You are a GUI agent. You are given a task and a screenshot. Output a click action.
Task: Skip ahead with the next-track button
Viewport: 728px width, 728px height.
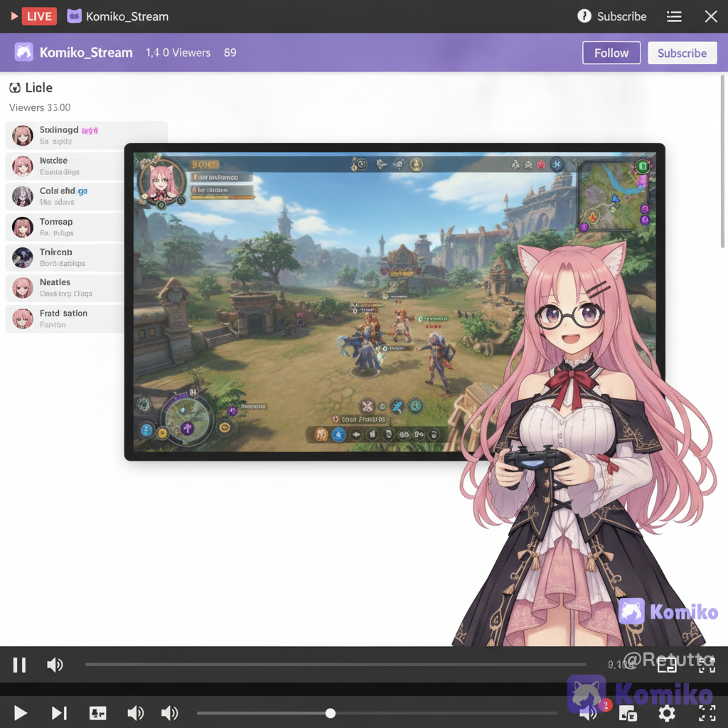59,712
